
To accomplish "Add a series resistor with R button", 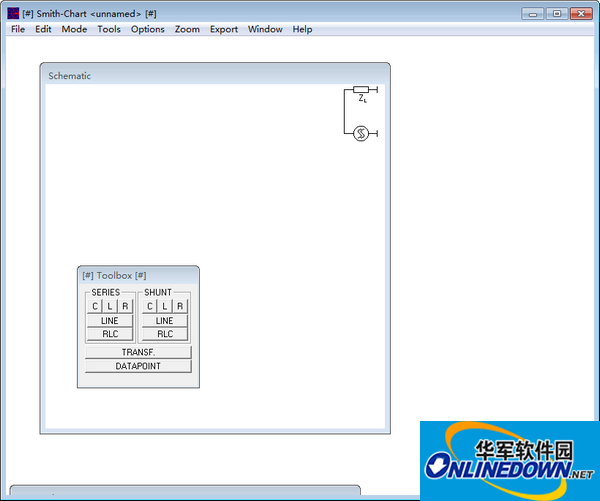I will tap(125, 306).
